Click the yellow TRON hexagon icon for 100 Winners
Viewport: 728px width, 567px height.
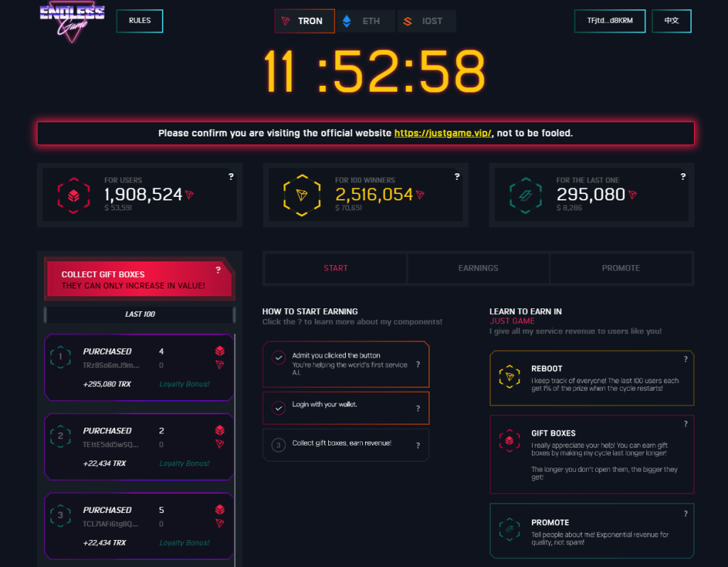click(x=302, y=195)
